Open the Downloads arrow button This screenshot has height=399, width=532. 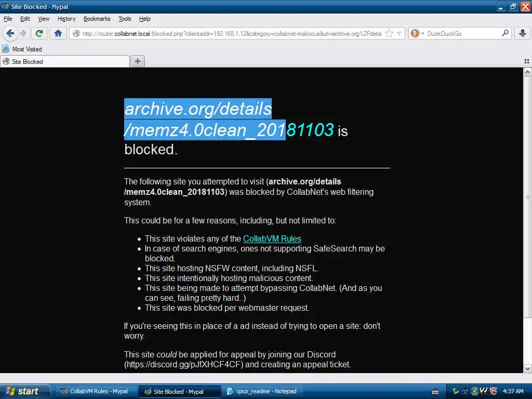coord(523,33)
